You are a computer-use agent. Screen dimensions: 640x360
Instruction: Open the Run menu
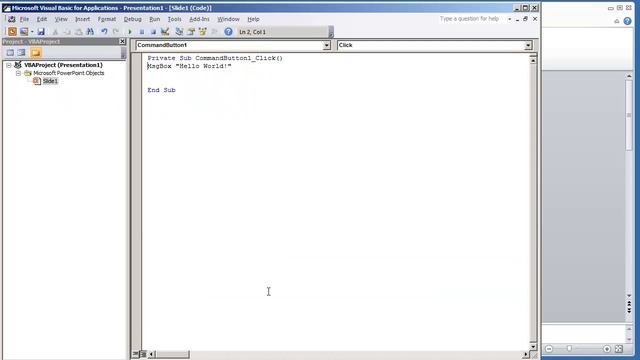[x=155, y=19]
